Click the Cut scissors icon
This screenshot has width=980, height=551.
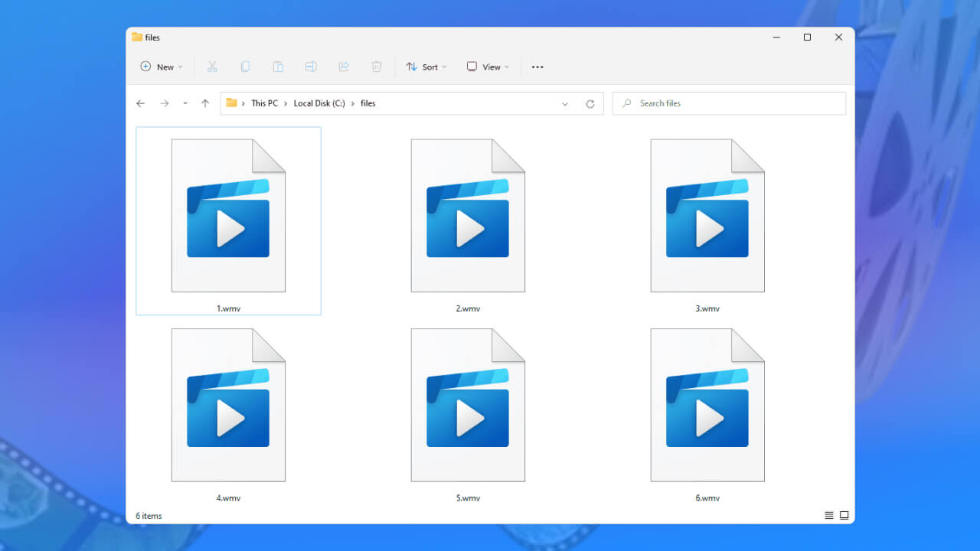[x=212, y=67]
